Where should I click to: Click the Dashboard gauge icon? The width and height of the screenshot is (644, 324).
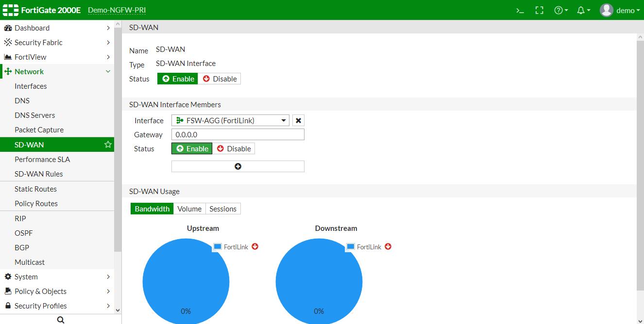(8, 28)
